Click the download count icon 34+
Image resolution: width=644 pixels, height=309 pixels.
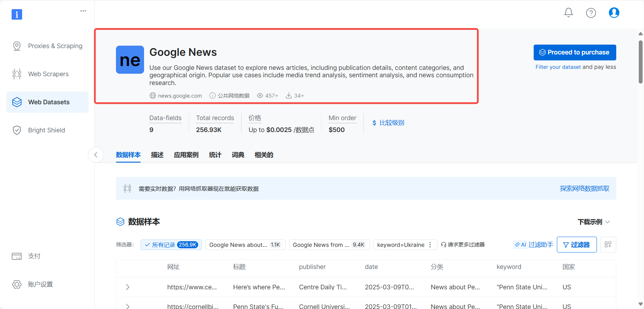(x=289, y=96)
